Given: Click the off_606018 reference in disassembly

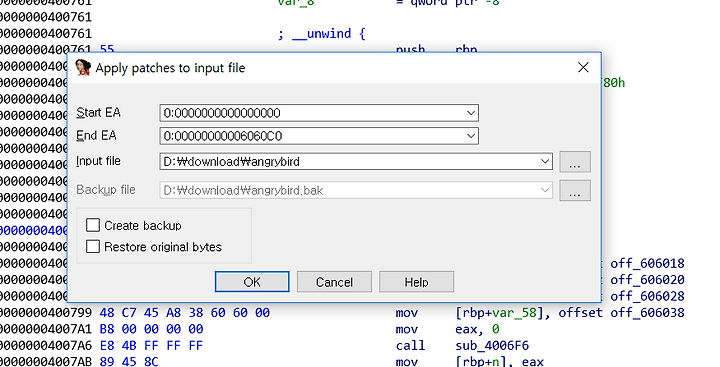Looking at the screenshot, I should (x=647, y=264).
